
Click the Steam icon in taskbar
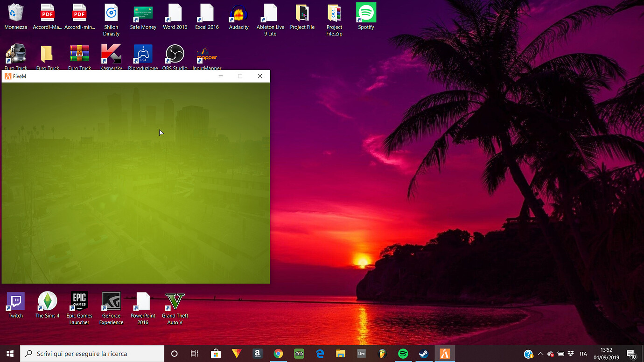pos(424,354)
